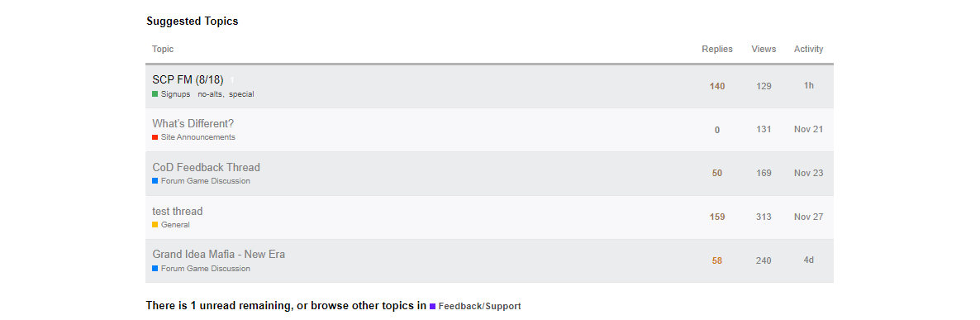The image size is (980, 320).
Task: Click Forum Game Discussion under Grand Idea Mafia
Action: (x=202, y=268)
